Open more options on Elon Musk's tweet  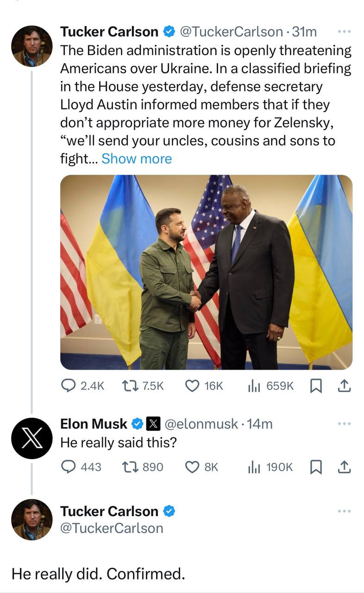(x=344, y=423)
